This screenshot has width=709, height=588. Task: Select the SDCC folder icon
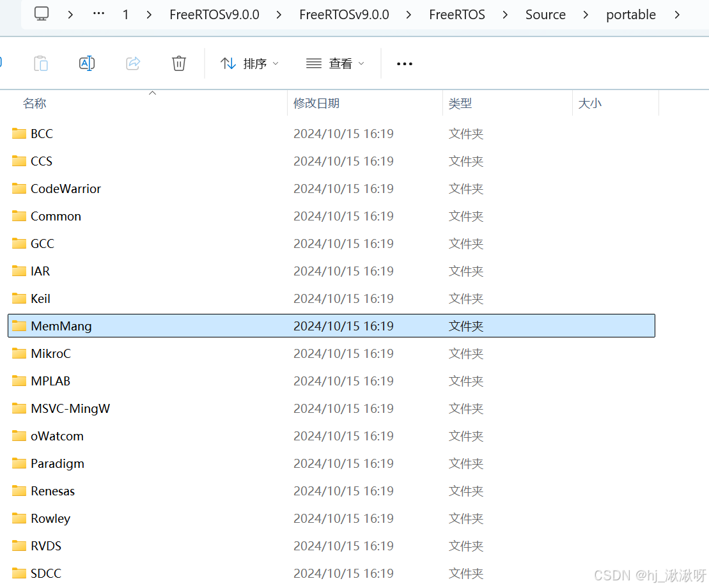19,573
